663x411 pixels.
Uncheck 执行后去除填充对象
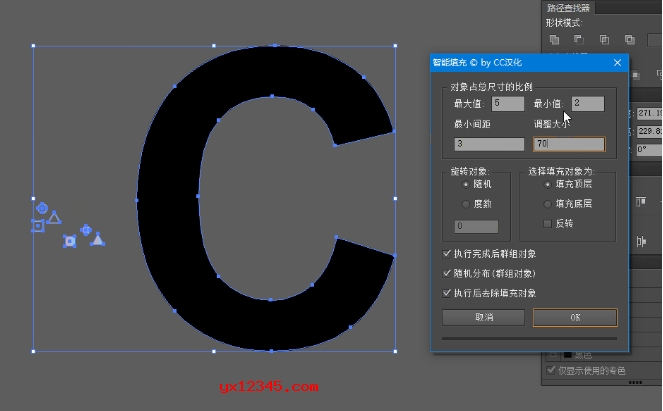tap(447, 293)
